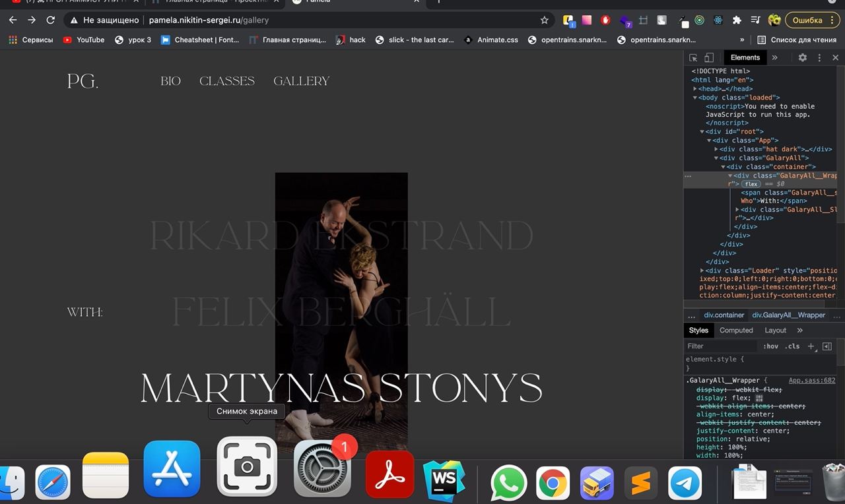Open the flexbox editor icon beside display: flex
The height and width of the screenshot is (504, 845).
coord(759,398)
